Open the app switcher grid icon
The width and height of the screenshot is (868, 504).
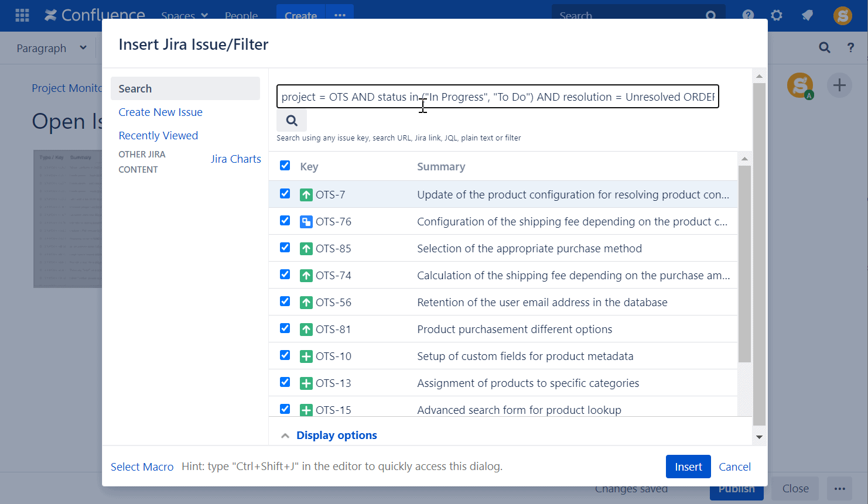[x=22, y=15]
